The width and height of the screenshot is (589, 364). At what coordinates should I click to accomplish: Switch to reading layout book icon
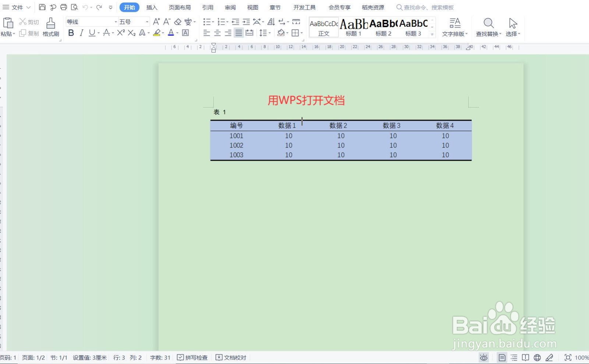click(525, 357)
